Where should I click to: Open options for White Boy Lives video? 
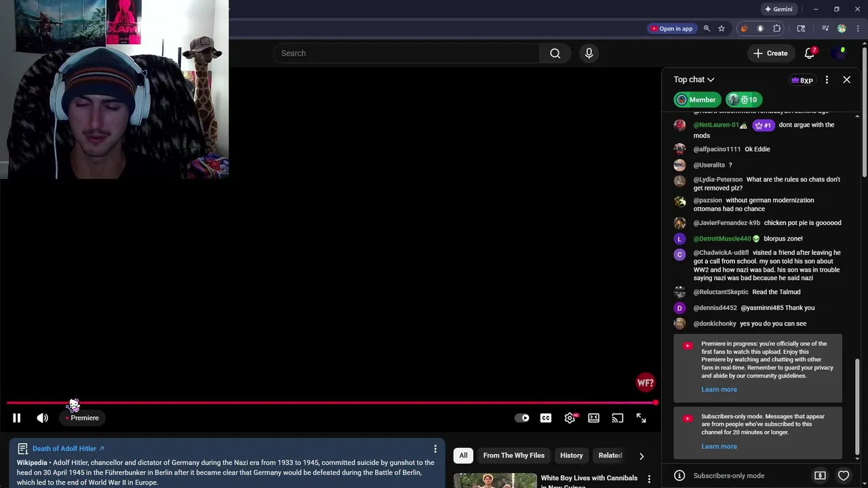pos(649,480)
